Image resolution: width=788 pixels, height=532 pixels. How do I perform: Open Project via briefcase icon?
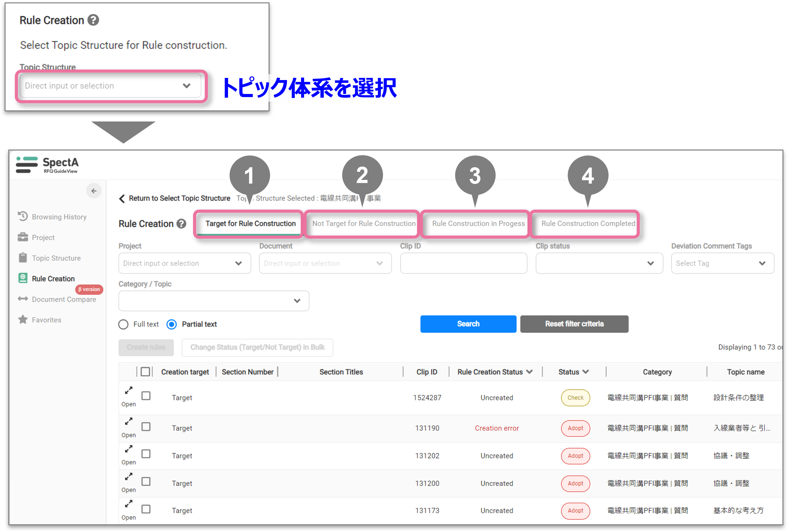pyautogui.click(x=23, y=237)
